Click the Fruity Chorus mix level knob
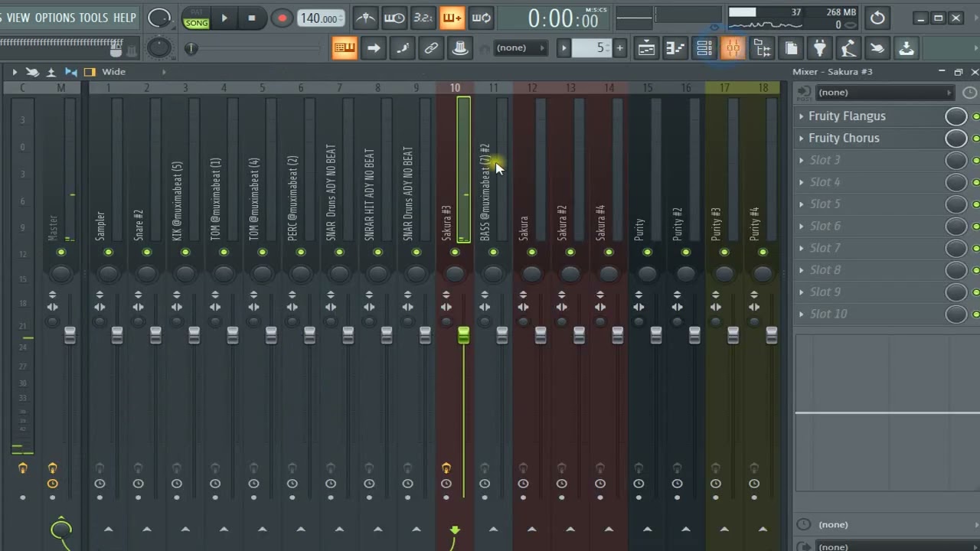The height and width of the screenshot is (551, 980). tap(955, 139)
